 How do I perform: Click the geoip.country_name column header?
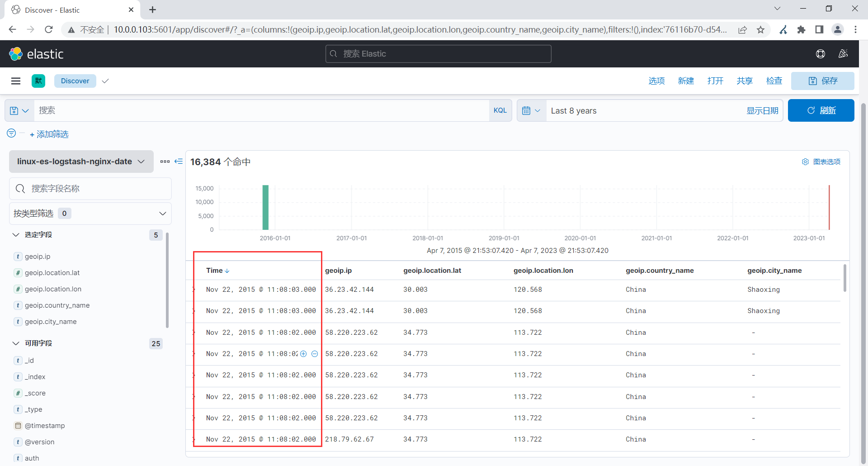click(x=660, y=271)
